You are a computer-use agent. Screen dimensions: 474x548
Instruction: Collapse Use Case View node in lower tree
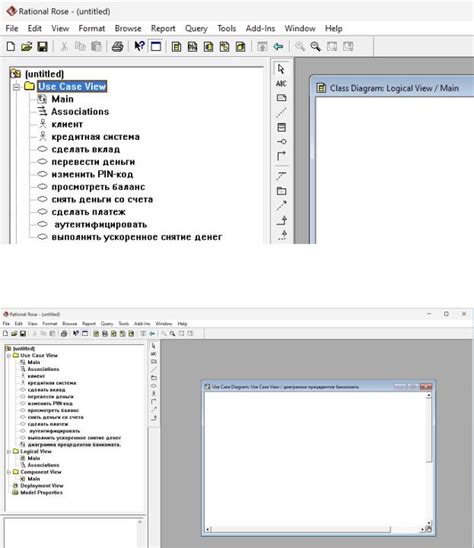pos(9,355)
